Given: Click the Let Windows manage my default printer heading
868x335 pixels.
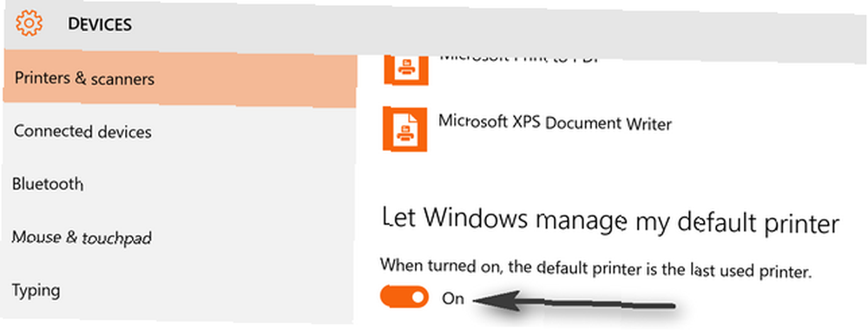Looking at the screenshot, I should (610, 222).
